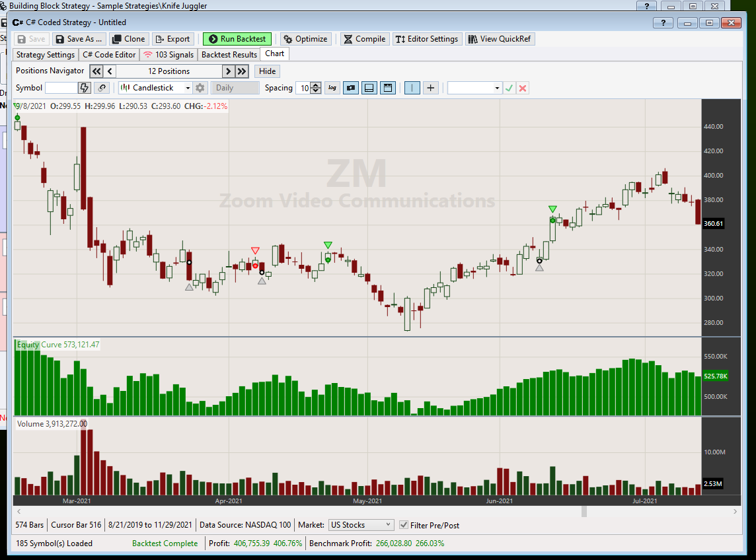Jump to last position in navigator
756x560 pixels.
(242, 71)
